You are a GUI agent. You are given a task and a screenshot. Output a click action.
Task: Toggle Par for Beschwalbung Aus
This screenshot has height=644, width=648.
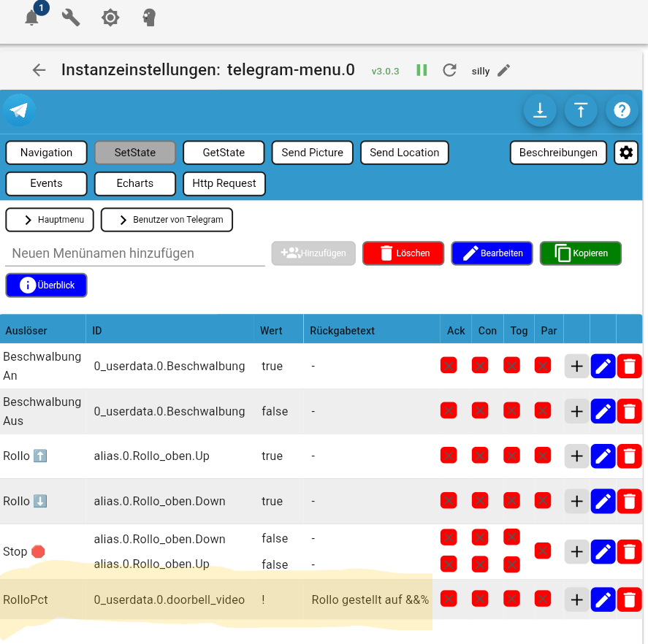543,410
